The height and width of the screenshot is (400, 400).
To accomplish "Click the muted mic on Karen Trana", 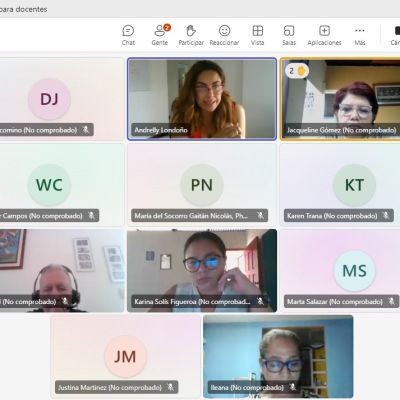I will (x=386, y=215).
